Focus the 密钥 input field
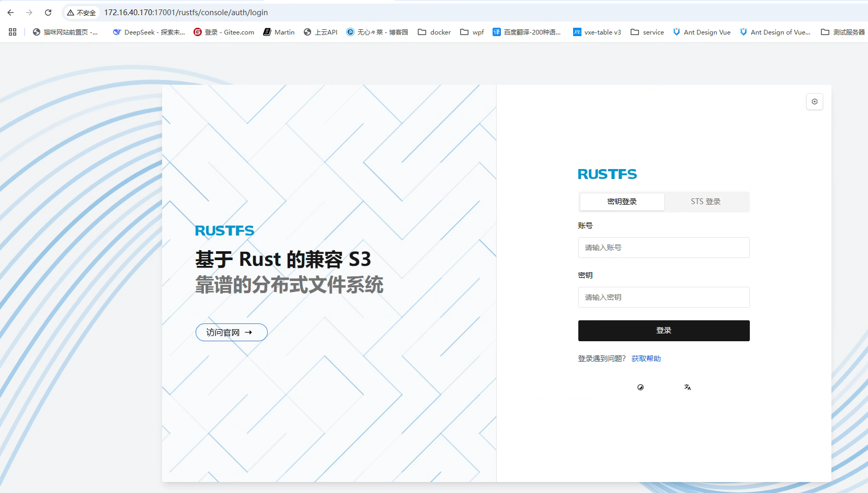Image resolution: width=868 pixels, height=493 pixels. (x=664, y=297)
